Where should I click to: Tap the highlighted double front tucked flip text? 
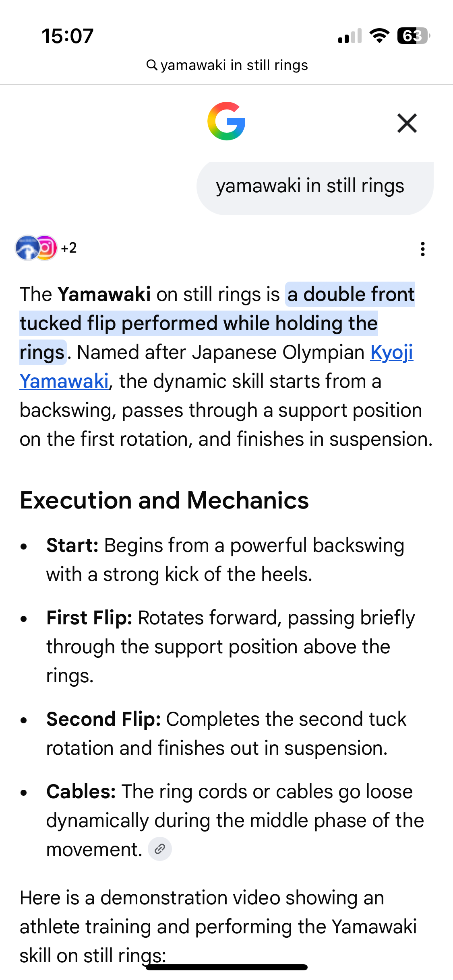217,323
